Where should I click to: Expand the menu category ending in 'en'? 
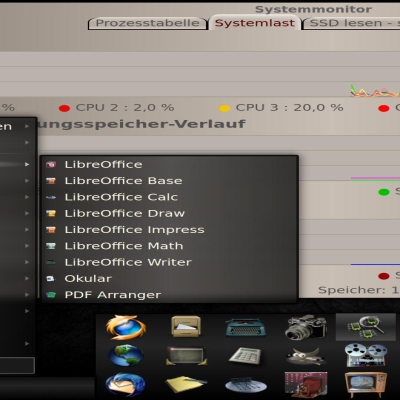[17, 127]
